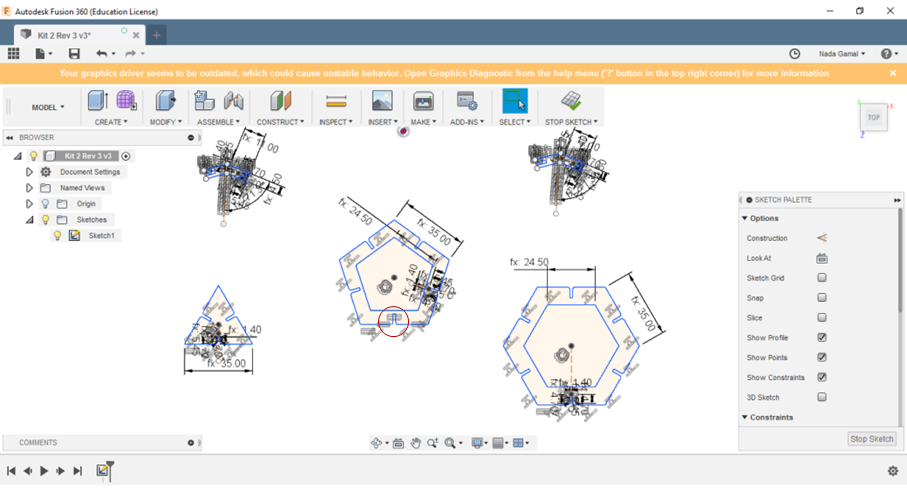Click the Stop Sketch toolbar icon
This screenshot has width=907, height=491.
click(x=571, y=101)
